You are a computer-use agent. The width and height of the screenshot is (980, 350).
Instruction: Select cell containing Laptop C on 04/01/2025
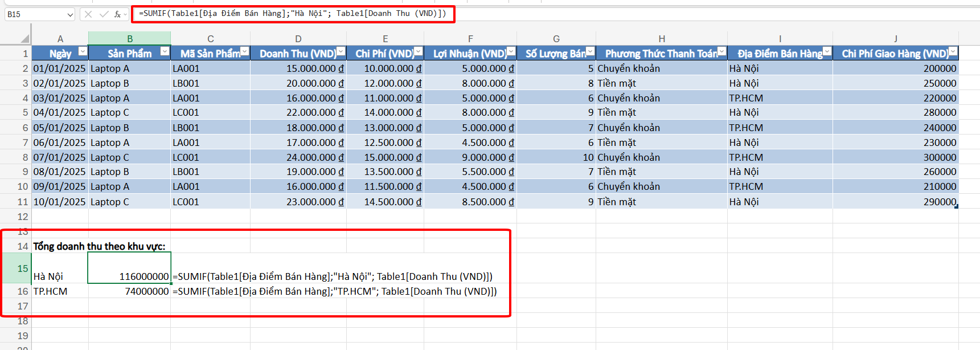129,113
